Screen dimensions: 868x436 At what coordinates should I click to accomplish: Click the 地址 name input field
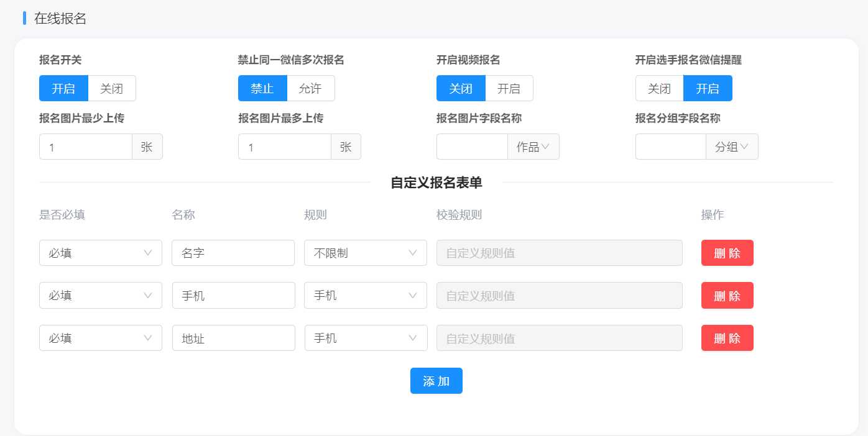(x=233, y=338)
